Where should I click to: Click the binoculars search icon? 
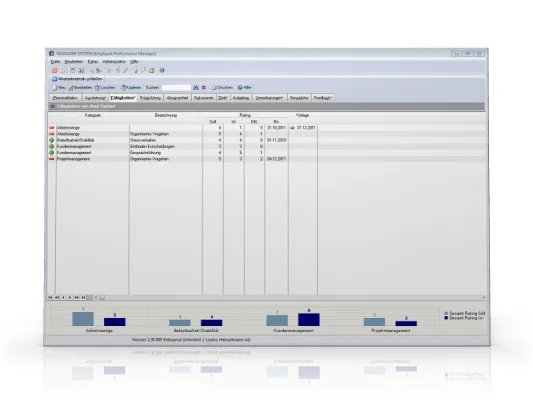196,88
